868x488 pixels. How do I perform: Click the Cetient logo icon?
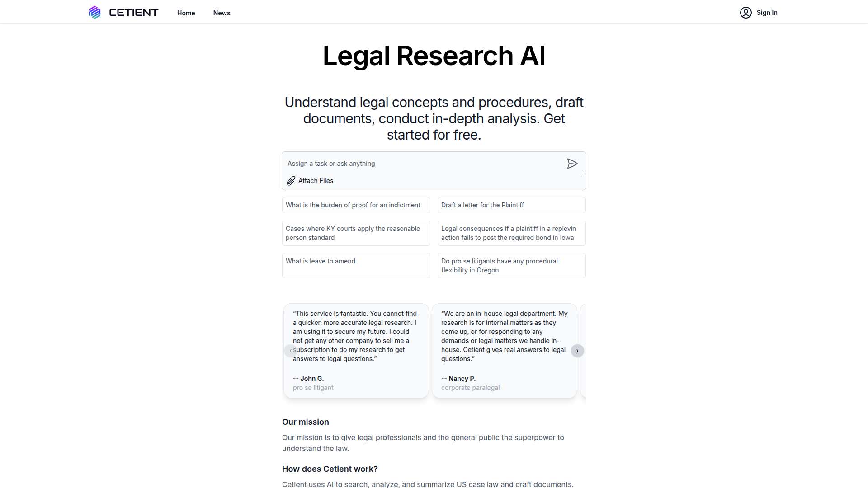[94, 12]
